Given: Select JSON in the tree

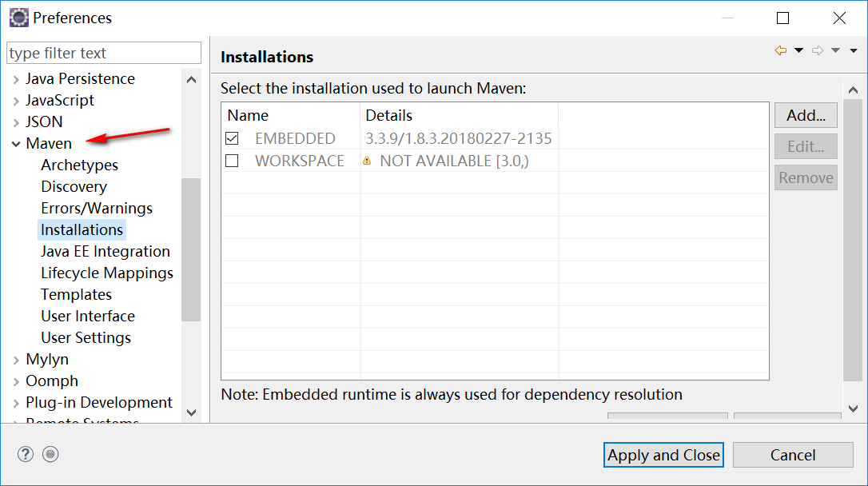Looking at the screenshot, I should [x=44, y=121].
